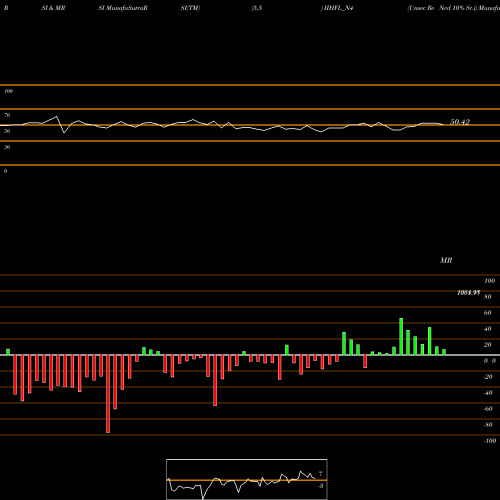Click the -40 label on the MR axis
Viewport: 500px width, 500px height.
pos(488,393)
